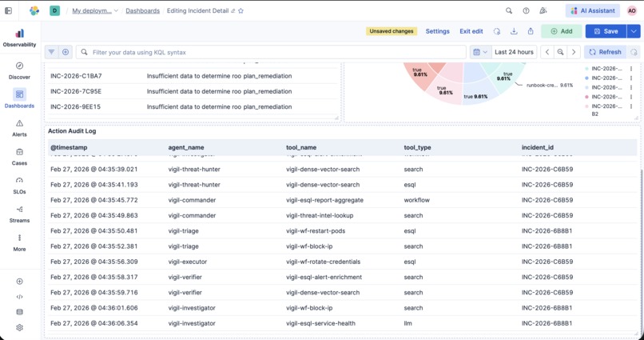Zoom out the time range
The width and height of the screenshot is (644, 340).
(560, 52)
